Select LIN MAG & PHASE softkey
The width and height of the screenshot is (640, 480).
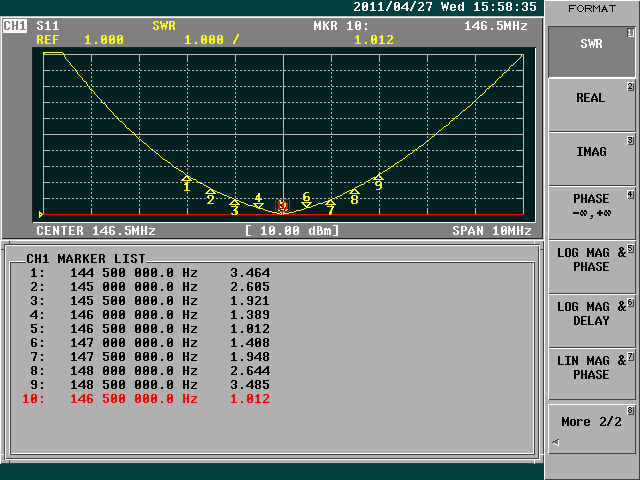pos(591,375)
